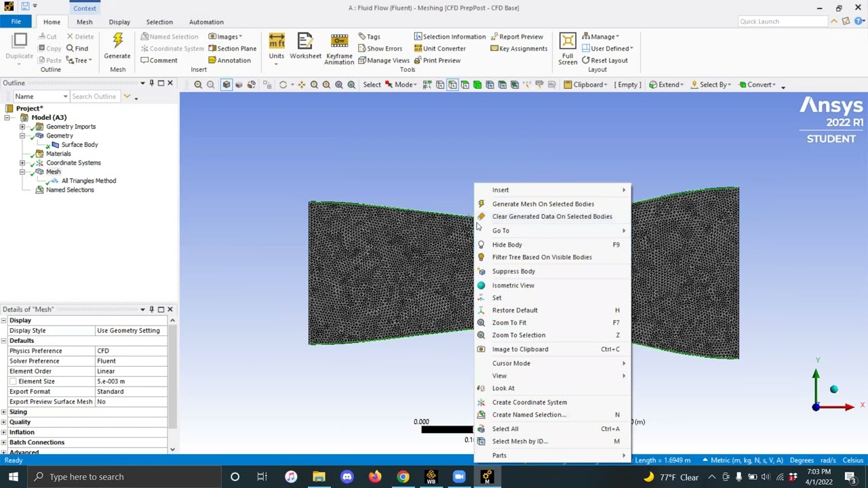This screenshot has height=488, width=868.
Task: Select Create Named Selection in context menu
Action: point(552,415)
